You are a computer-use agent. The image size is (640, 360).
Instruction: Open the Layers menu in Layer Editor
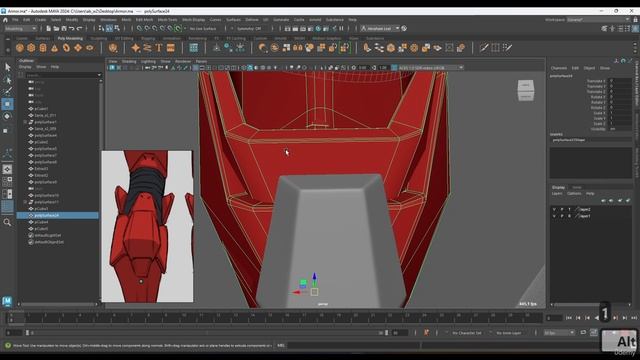557,193
